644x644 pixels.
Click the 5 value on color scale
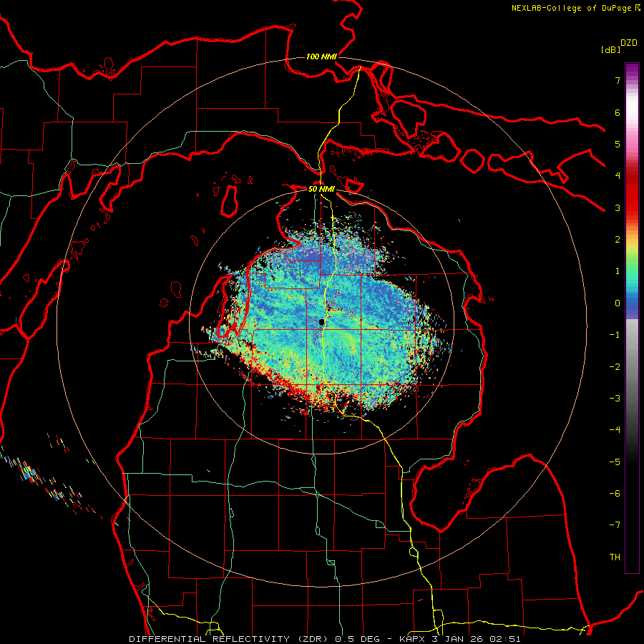coord(618,144)
